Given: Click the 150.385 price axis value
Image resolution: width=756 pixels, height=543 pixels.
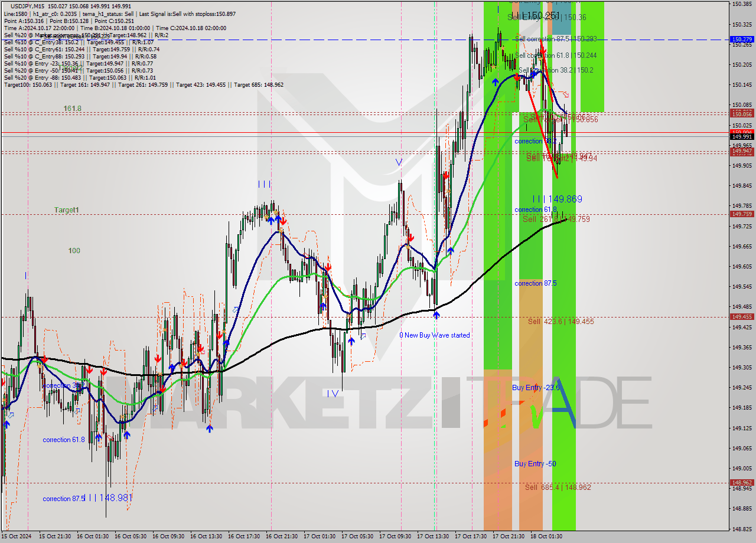Looking at the screenshot, I should coord(742,4).
